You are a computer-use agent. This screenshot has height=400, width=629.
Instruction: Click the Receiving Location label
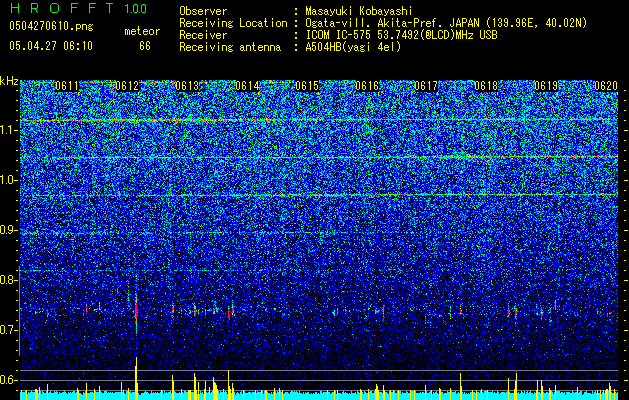coord(233,23)
